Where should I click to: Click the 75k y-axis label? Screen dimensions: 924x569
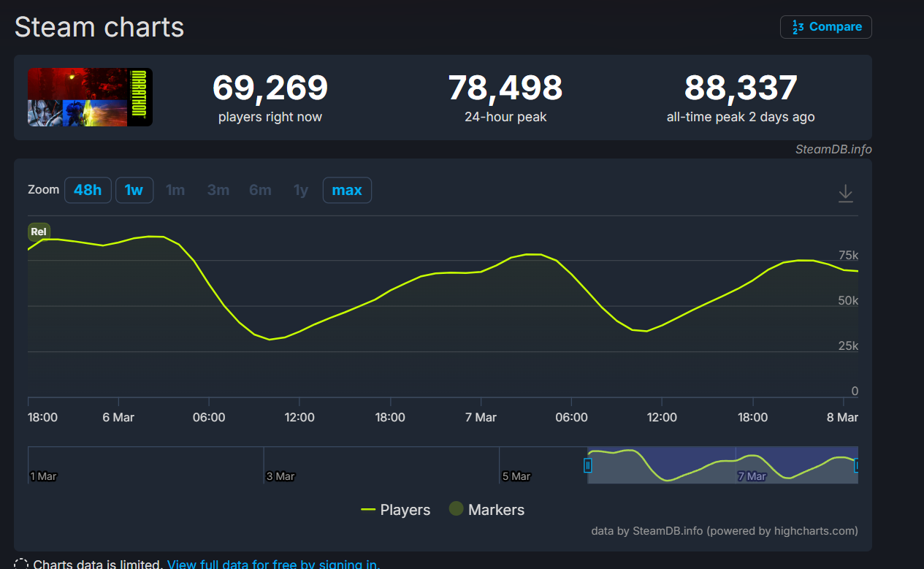[x=848, y=256]
